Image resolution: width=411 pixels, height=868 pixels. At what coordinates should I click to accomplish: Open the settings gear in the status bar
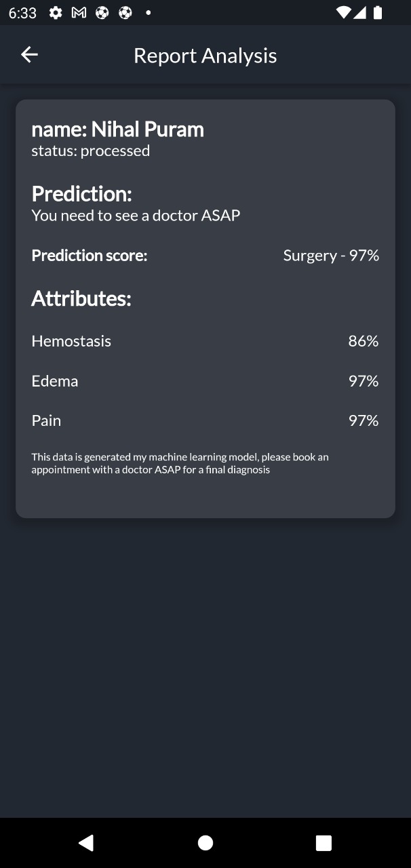[55, 12]
